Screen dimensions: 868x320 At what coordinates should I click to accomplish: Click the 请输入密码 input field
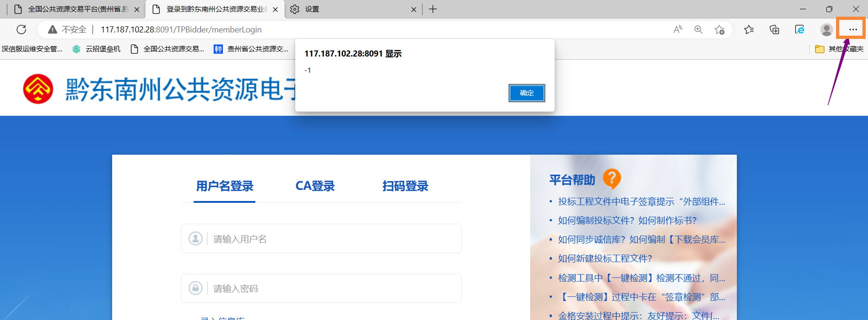321,288
